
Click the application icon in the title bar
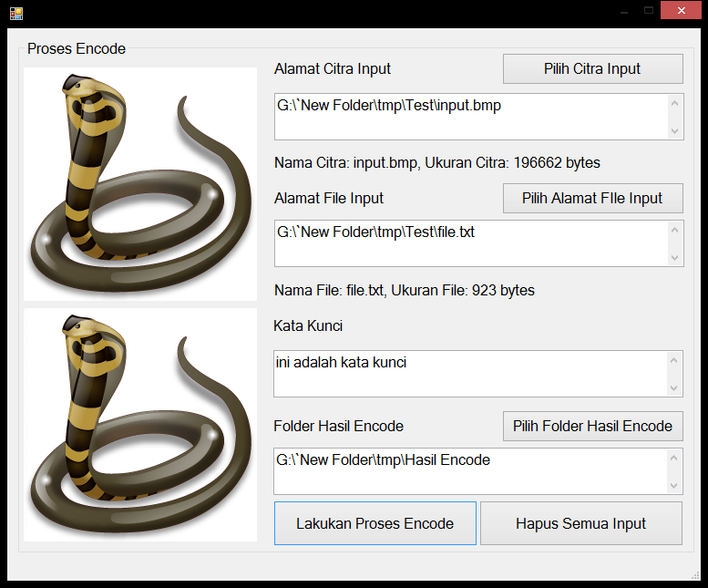pos(16,12)
